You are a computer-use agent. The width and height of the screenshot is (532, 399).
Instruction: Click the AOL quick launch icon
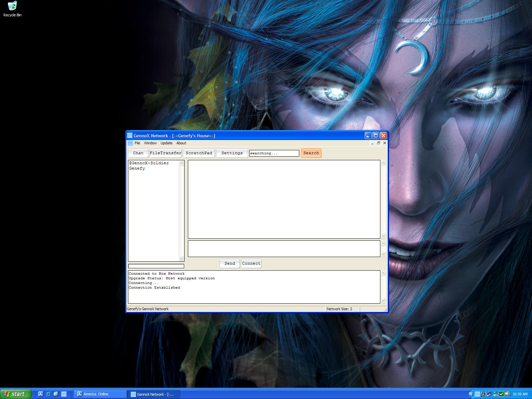point(41,394)
